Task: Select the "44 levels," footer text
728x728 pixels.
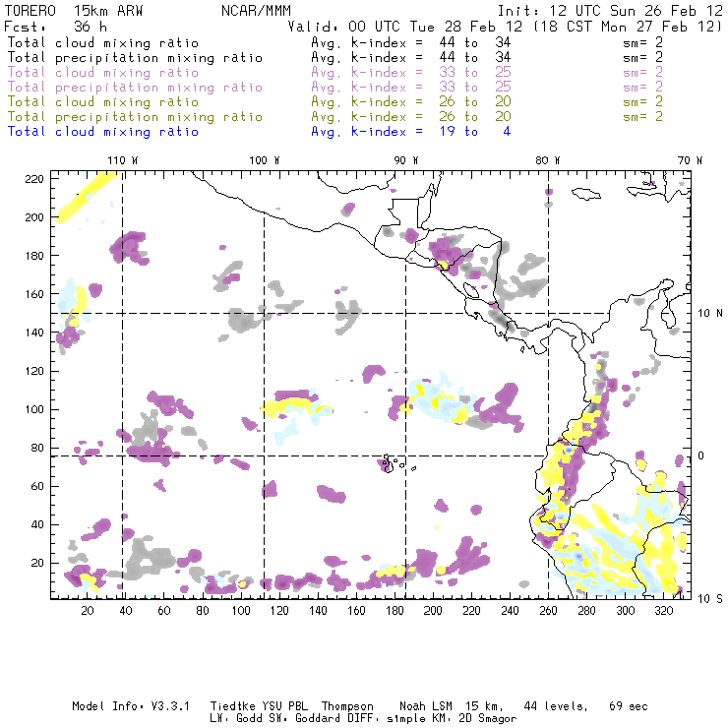Action: click(556, 706)
